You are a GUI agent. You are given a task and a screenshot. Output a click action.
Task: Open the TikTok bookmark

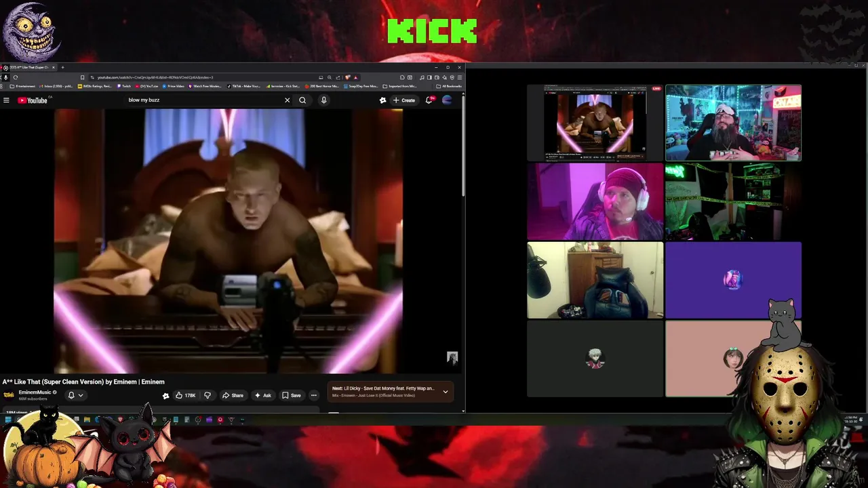[243, 86]
